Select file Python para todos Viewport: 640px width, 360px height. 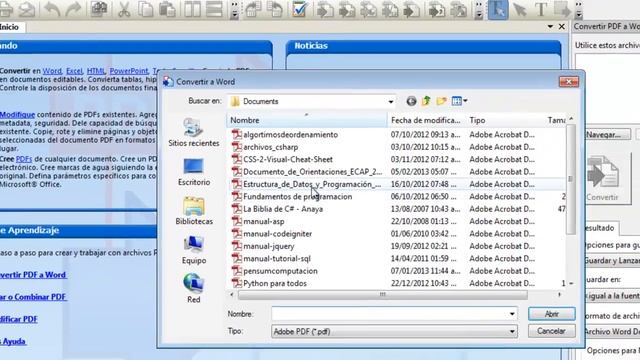click(275, 283)
